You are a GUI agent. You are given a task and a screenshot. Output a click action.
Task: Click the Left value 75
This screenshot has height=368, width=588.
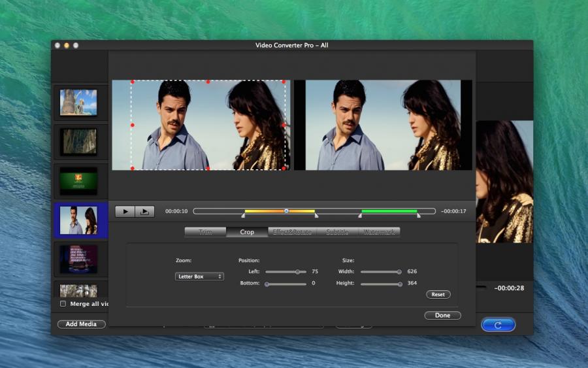(315, 271)
